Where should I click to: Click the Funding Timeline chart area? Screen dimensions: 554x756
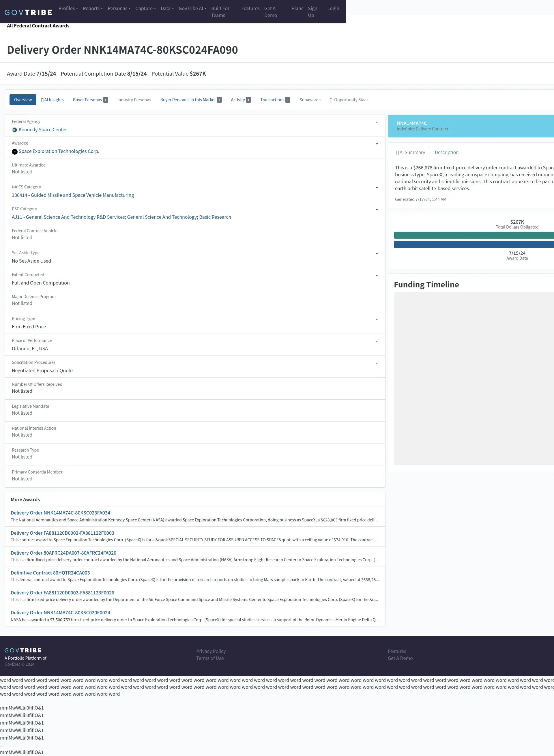tap(473, 379)
